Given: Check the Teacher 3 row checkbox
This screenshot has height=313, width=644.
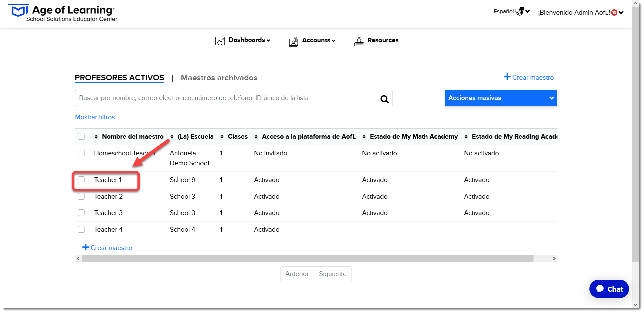Looking at the screenshot, I should 81,213.
